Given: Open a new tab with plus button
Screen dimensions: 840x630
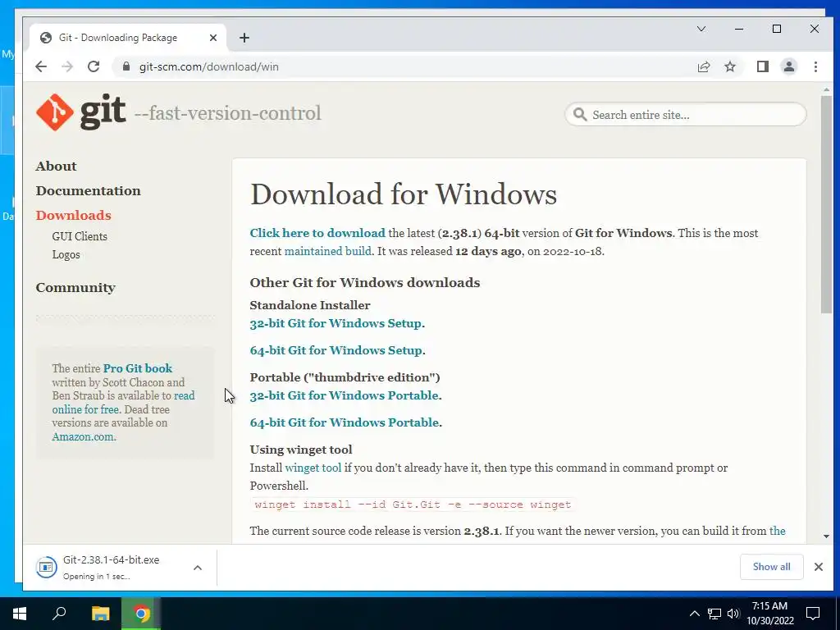Looking at the screenshot, I should 244,38.
